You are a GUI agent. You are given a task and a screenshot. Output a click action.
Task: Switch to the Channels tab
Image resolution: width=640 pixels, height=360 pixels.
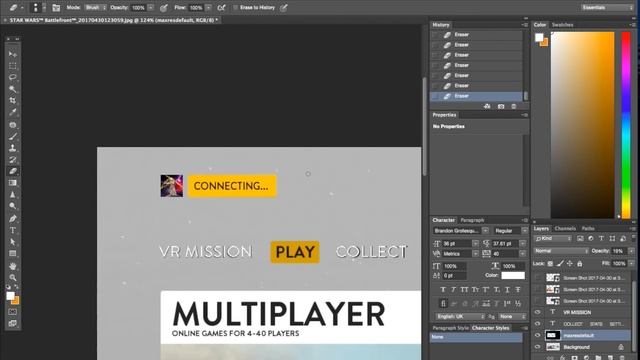pyautogui.click(x=565, y=229)
